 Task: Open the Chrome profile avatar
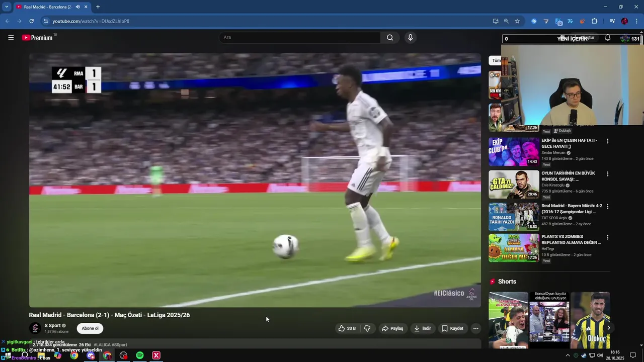(624, 21)
